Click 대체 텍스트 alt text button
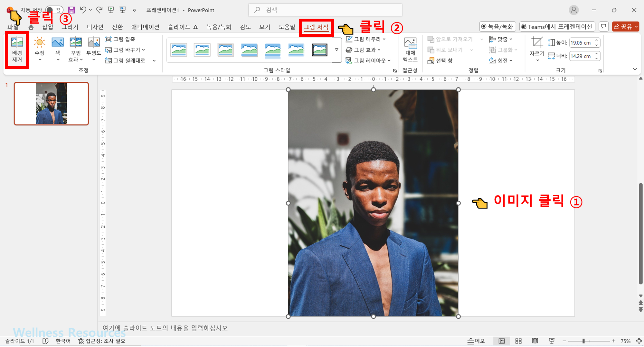Screen dimensions: 644x347 point(410,50)
